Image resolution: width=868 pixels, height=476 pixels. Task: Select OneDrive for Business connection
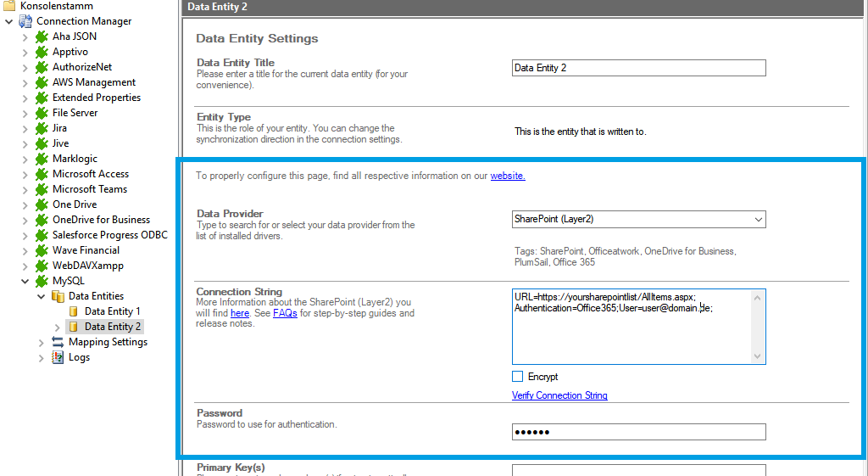(x=101, y=220)
